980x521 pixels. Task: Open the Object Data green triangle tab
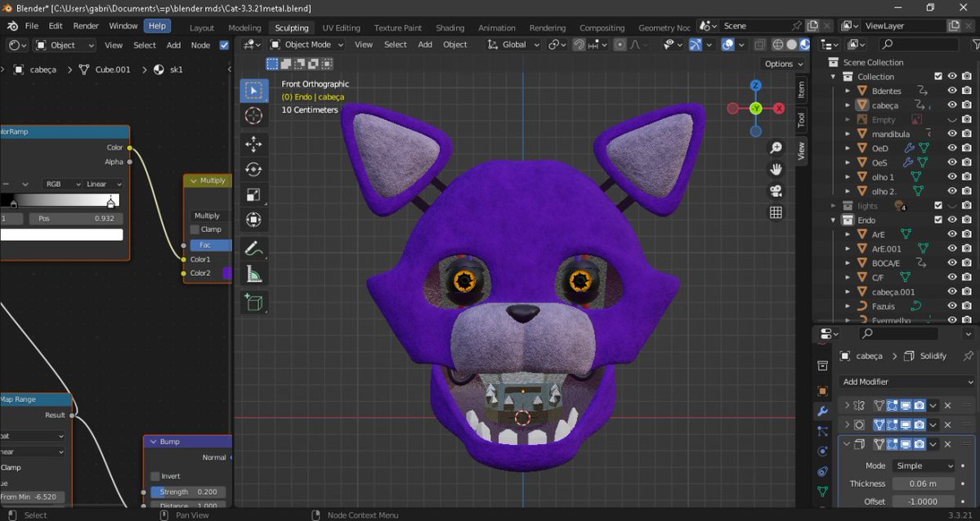coord(822,492)
